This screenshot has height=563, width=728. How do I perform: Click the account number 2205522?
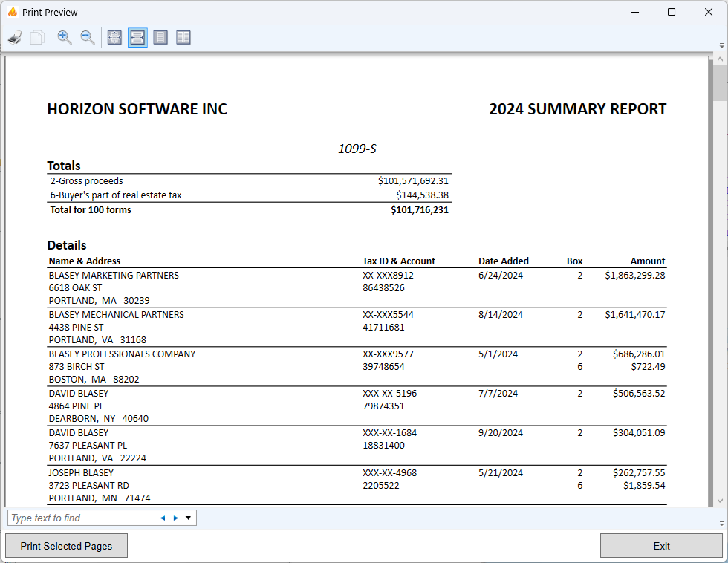pyautogui.click(x=380, y=486)
